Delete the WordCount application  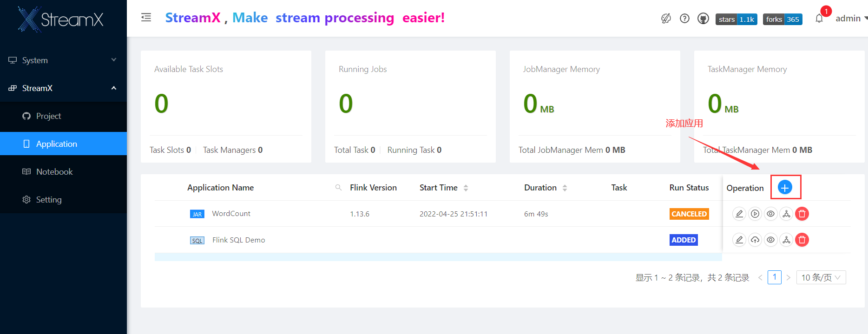point(802,214)
